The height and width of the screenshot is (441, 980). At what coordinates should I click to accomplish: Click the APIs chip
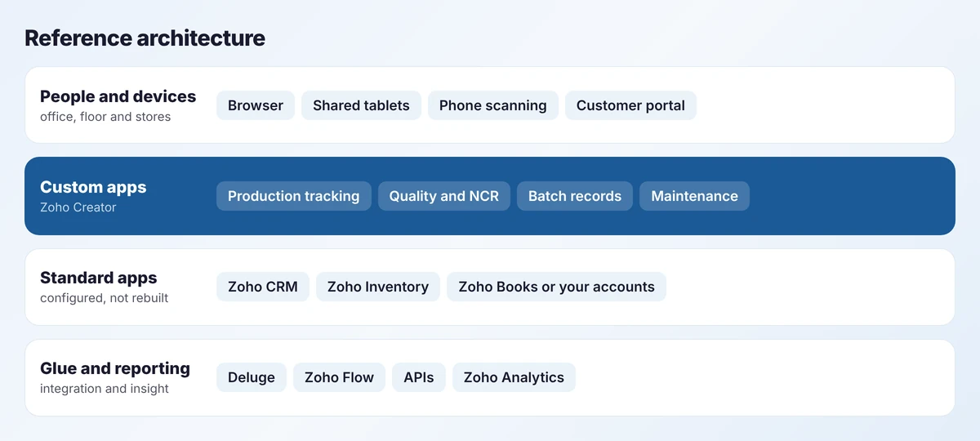(419, 377)
